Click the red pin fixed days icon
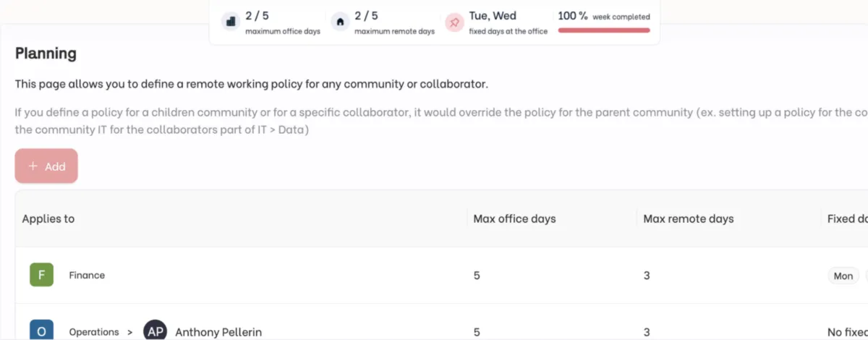The height and width of the screenshot is (340, 868). (454, 22)
